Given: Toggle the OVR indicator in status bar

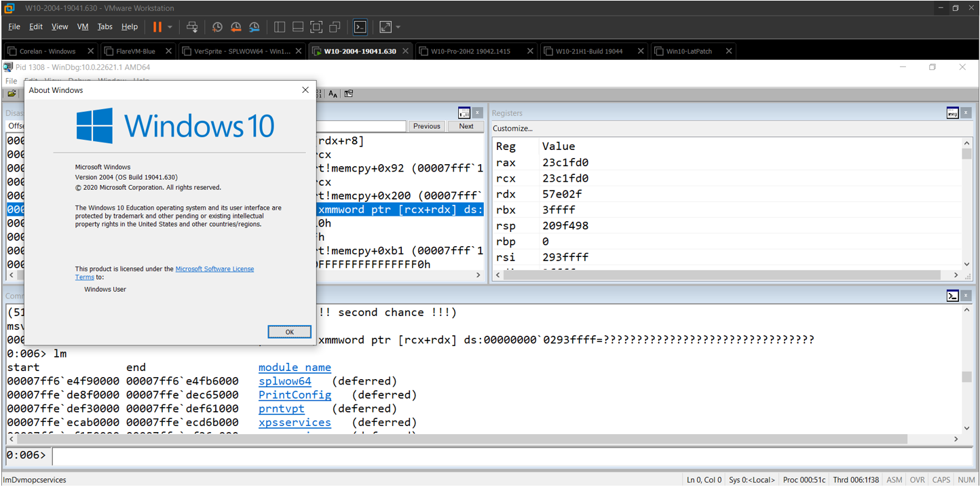Looking at the screenshot, I should tap(918, 480).
